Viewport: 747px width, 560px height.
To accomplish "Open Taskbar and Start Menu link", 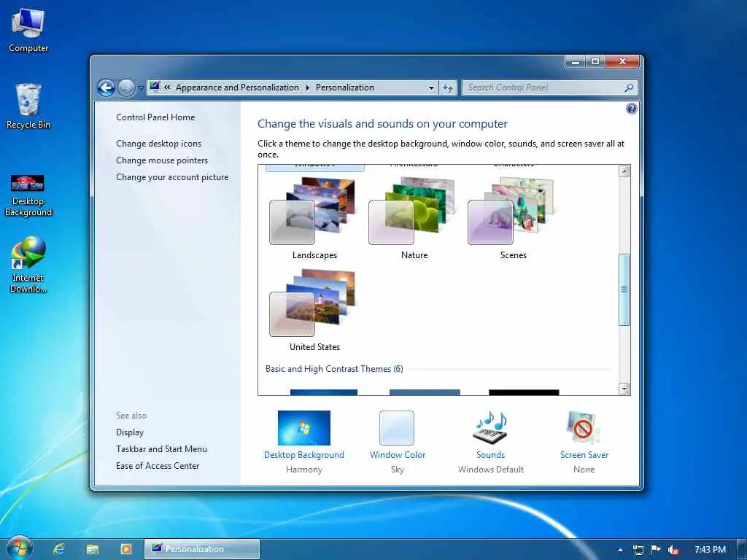I will 161,449.
